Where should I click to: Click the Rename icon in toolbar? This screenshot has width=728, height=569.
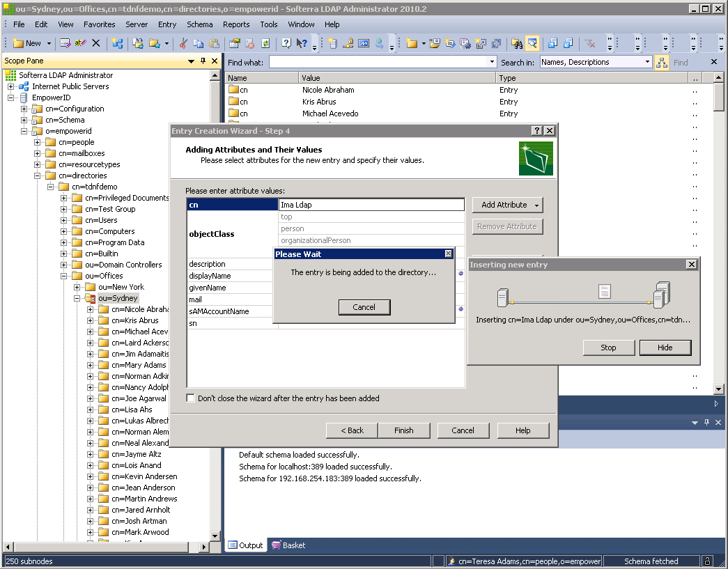tap(80, 43)
